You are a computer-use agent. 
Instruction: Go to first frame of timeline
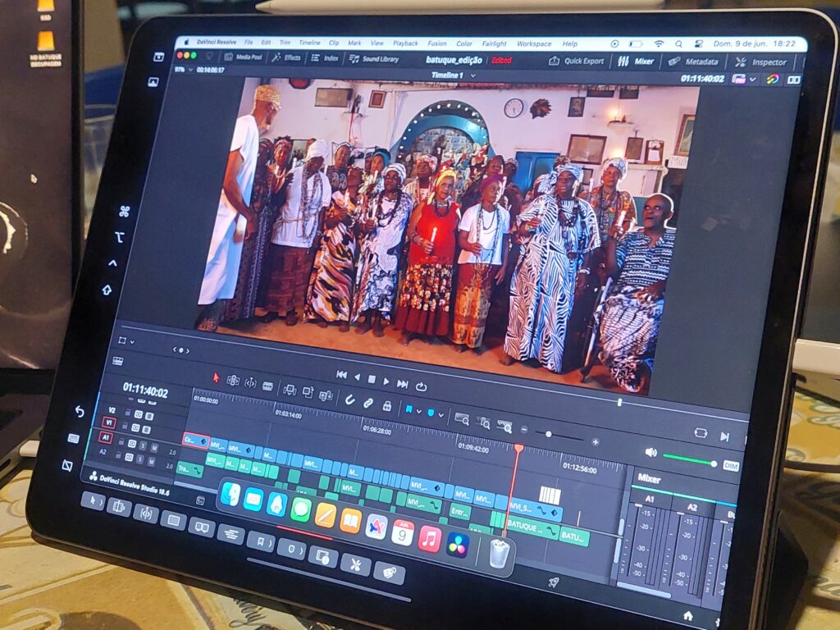point(341,375)
